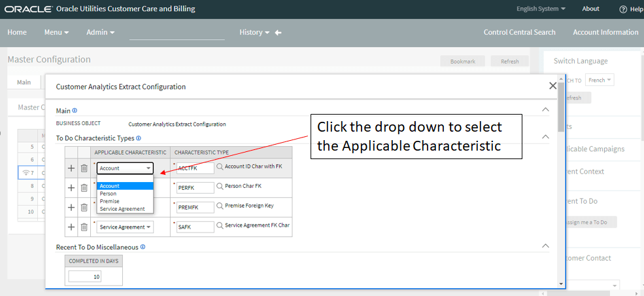Click the Bookmark button
644x296 pixels.
pyautogui.click(x=463, y=62)
